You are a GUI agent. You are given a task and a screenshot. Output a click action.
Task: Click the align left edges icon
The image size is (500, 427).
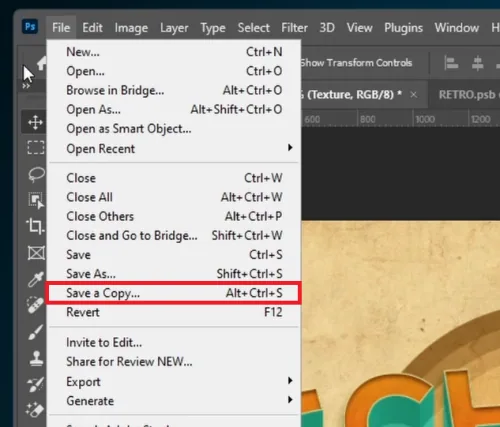[x=451, y=63]
